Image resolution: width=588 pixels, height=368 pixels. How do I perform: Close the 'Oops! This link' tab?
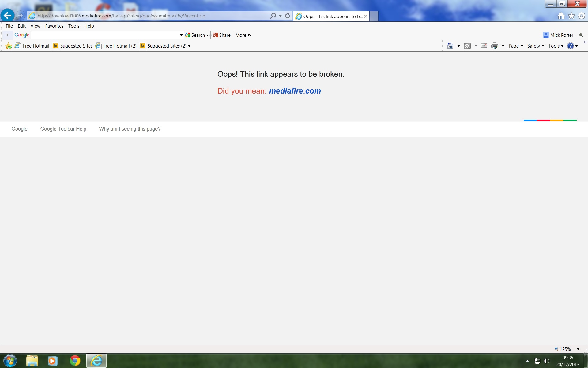pyautogui.click(x=366, y=17)
